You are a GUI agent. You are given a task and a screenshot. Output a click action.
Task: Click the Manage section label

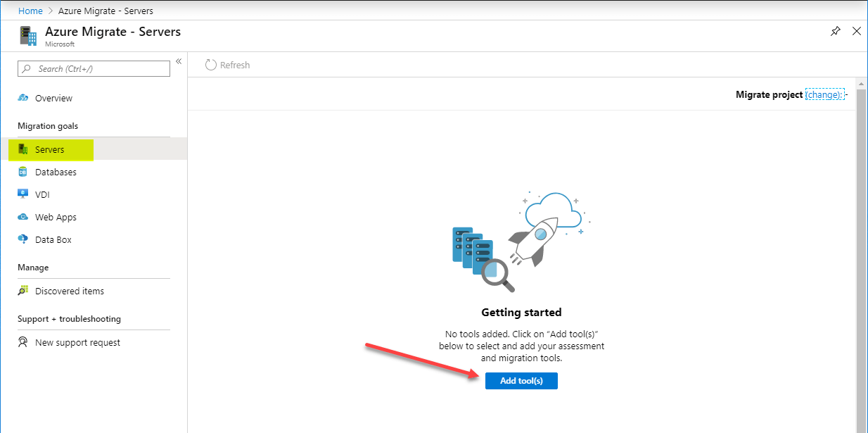33,268
